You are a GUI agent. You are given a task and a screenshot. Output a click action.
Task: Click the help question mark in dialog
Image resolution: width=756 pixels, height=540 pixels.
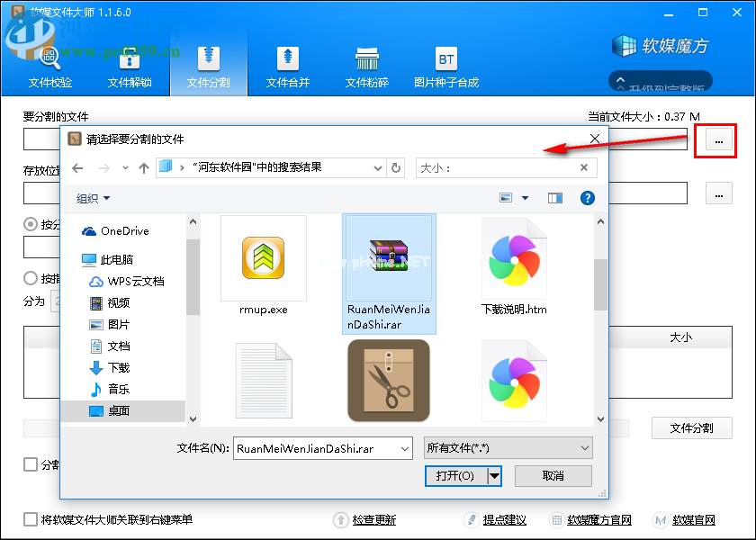[x=588, y=198]
